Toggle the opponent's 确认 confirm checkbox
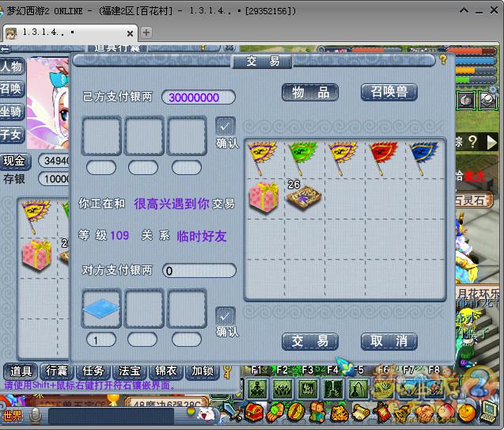The width and height of the screenshot is (504, 430). pos(225,316)
